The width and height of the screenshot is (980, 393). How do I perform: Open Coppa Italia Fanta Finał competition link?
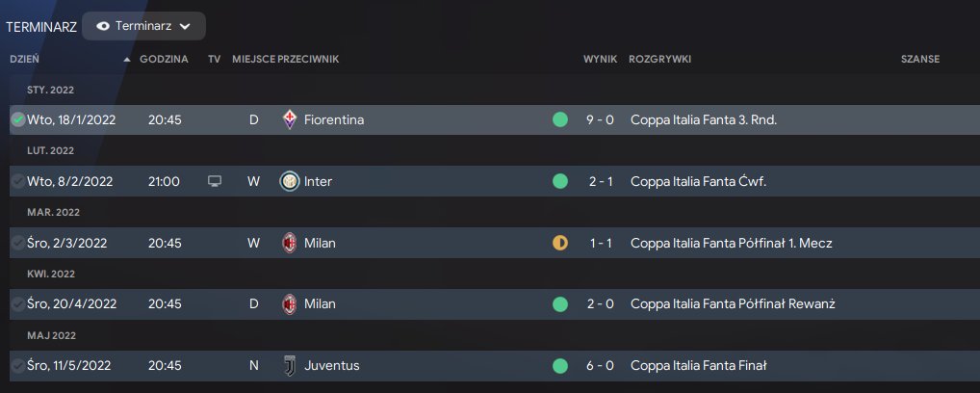698,365
